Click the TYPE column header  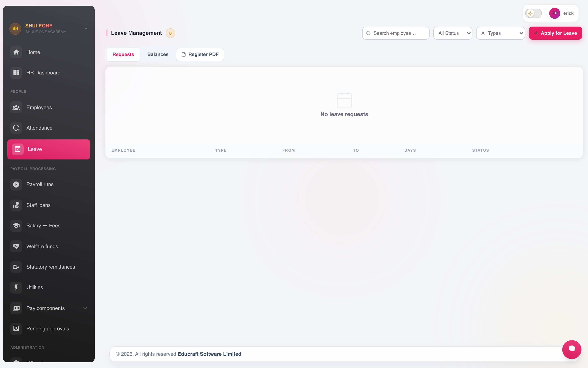pos(221,150)
